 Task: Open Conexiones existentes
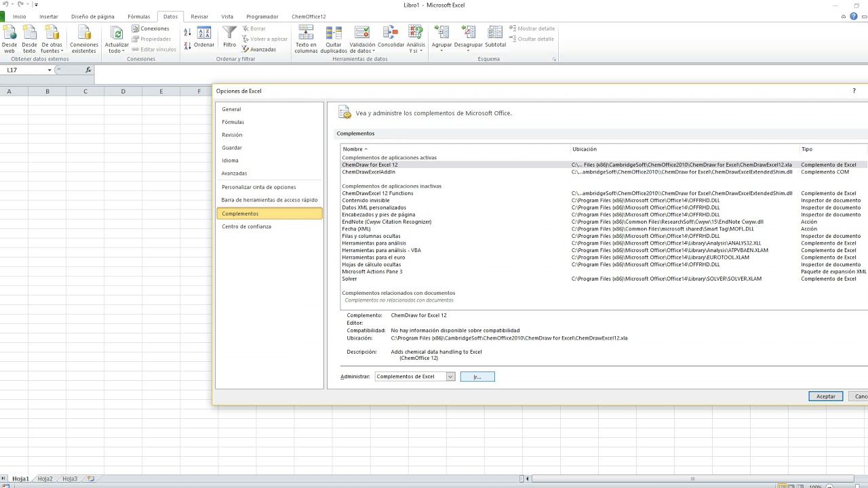click(84, 39)
